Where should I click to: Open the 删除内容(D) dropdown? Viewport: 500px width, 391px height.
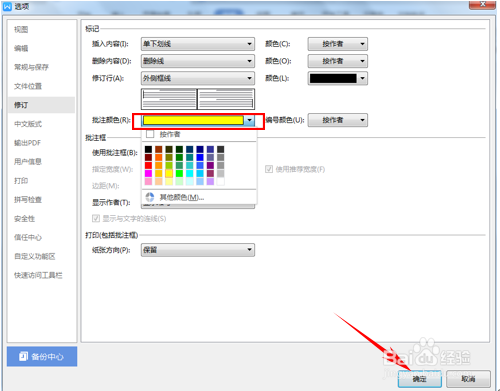[x=198, y=61]
